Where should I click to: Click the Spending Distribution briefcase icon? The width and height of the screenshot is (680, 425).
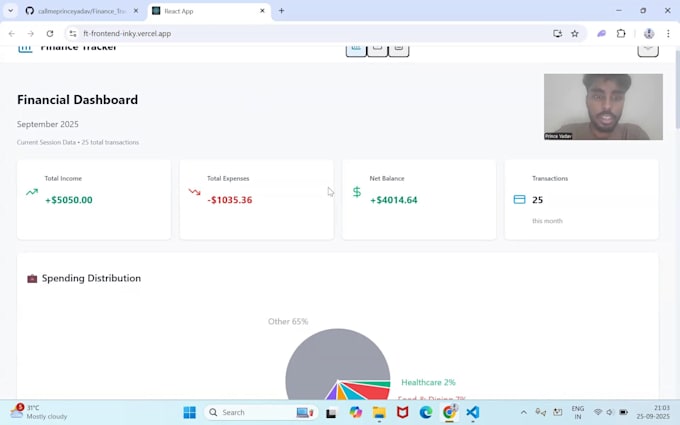point(32,278)
